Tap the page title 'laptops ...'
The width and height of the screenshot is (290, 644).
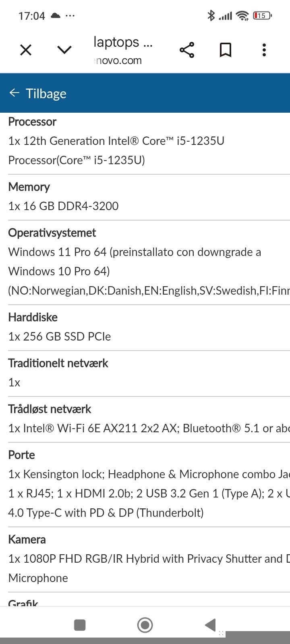click(x=123, y=42)
